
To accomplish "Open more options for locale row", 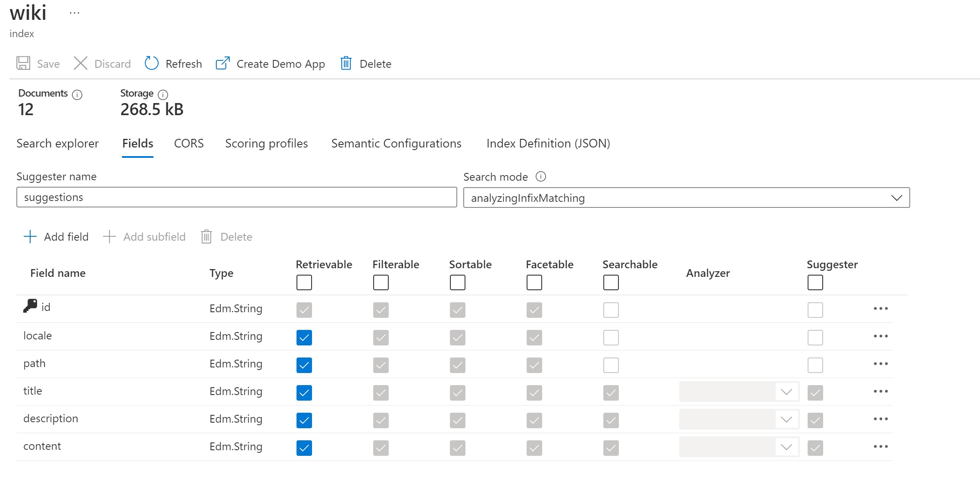I will click(881, 336).
